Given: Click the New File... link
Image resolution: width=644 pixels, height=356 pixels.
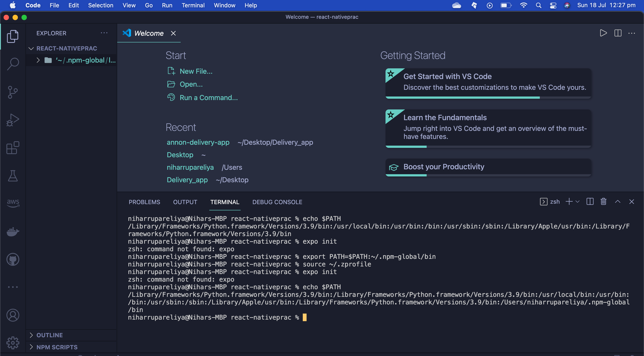Looking at the screenshot, I should tap(196, 71).
